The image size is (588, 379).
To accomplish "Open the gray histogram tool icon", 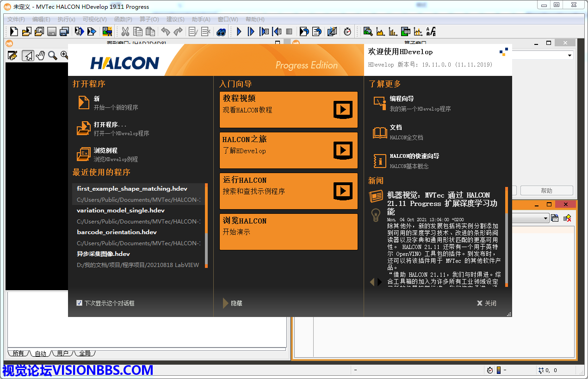I will coord(380,31).
